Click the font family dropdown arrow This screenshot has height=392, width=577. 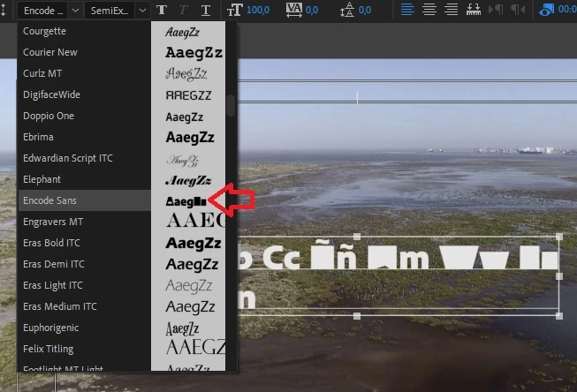pyautogui.click(x=75, y=11)
